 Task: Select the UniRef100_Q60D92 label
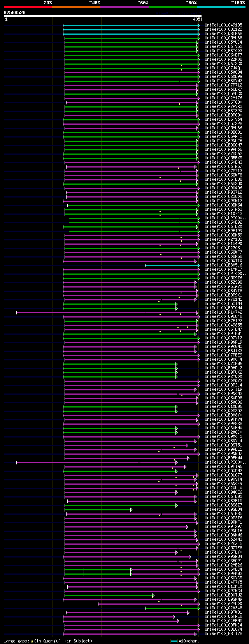coord(223,222)
